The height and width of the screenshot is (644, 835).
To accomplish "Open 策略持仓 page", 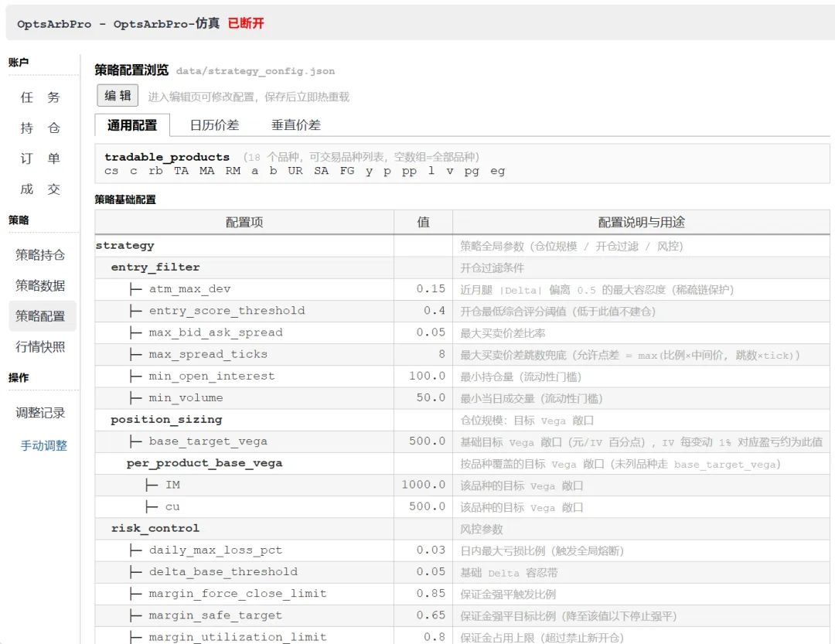I will (x=40, y=255).
